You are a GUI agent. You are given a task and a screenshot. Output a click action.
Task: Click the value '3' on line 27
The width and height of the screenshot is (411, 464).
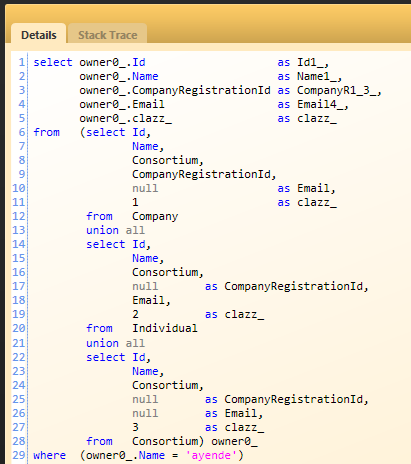(x=135, y=427)
